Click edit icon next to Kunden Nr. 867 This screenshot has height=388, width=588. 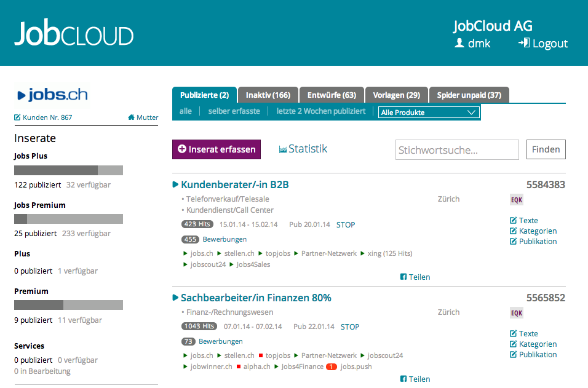(x=17, y=117)
